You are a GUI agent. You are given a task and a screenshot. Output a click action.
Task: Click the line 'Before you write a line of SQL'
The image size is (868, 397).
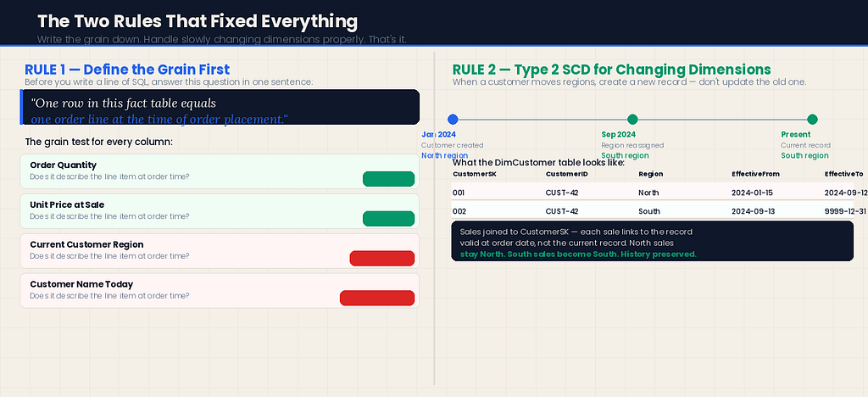[x=169, y=82]
